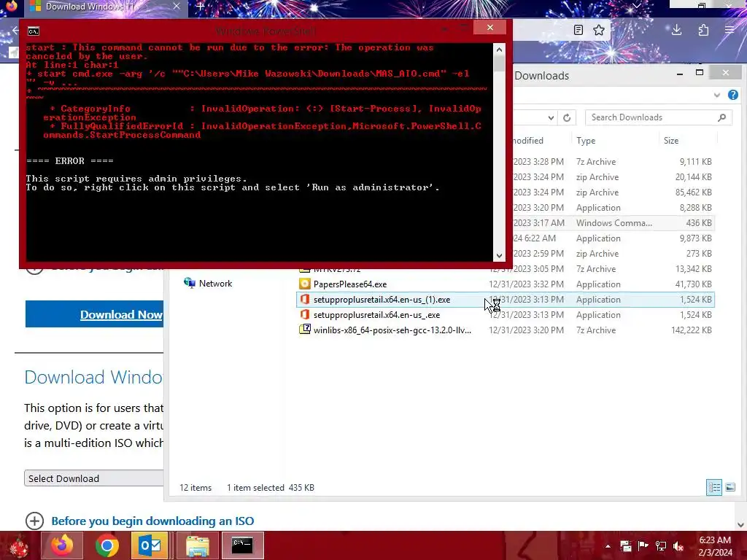Expand the Explorer ribbon chevron
This screenshot has height=560, width=747.
coord(716,96)
